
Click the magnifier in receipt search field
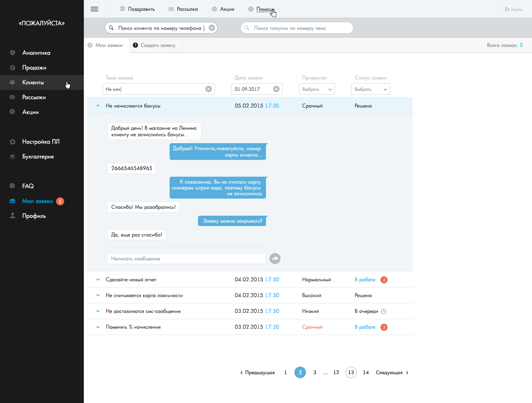pyautogui.click(x=247, y=28)
